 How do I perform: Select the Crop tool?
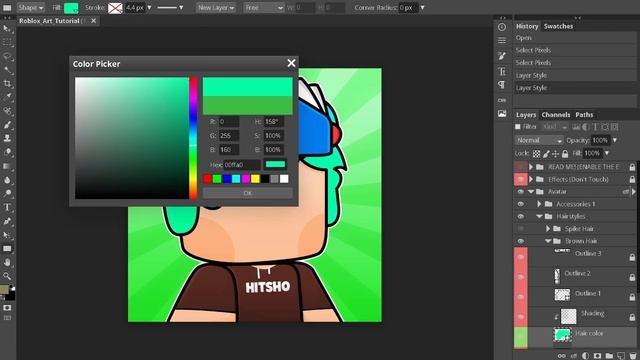[x=7, y=84]
